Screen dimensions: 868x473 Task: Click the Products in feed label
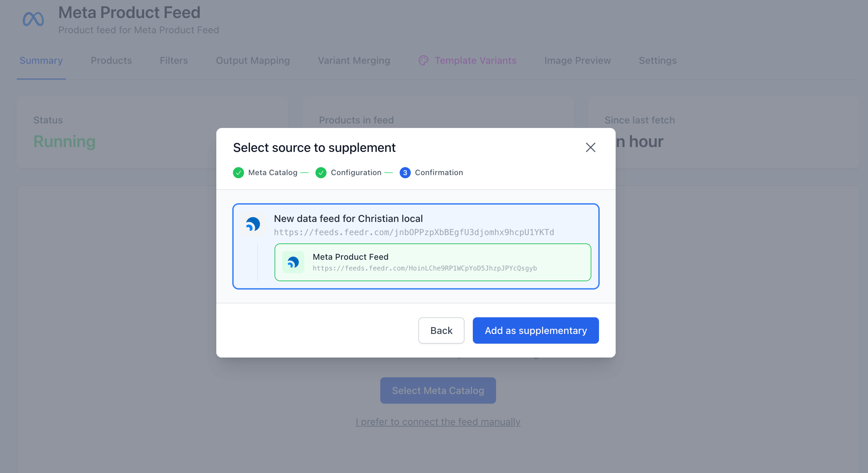coord(356,120)
